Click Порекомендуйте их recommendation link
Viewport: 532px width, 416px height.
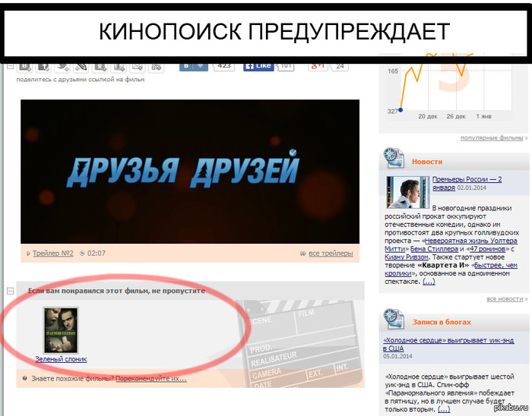tap(151, 379)
